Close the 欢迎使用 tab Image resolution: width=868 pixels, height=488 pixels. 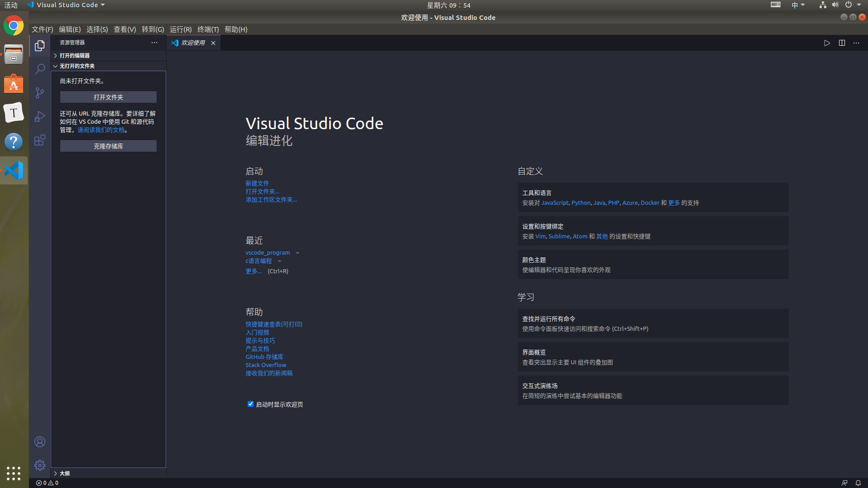[x=213, y=43]
